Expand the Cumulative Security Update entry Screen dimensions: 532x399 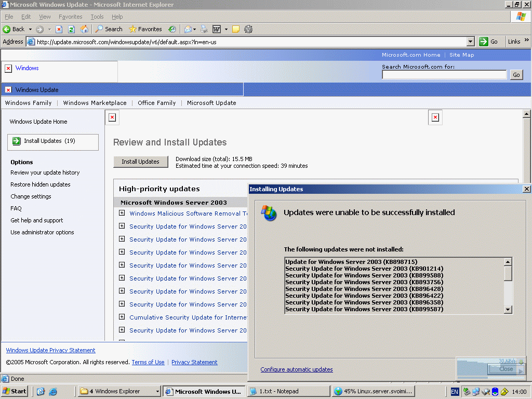pos(122,317)
